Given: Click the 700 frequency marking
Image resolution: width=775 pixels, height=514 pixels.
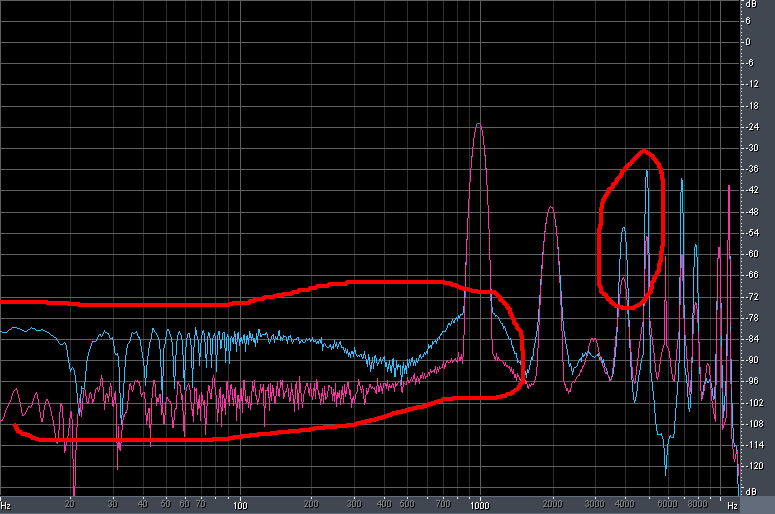Looking at the screenshot, I should 443,504.
